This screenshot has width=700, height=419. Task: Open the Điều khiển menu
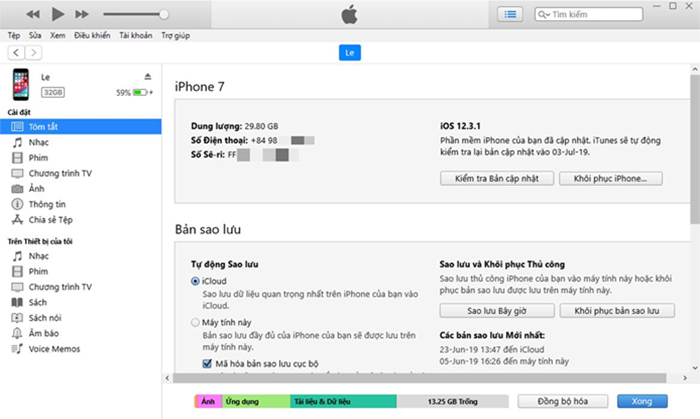pyautogui.click(x=92, y=35)
